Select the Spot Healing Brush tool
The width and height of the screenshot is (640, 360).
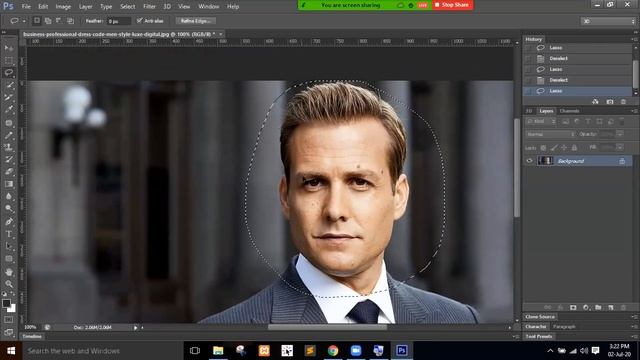[x=9, y=122]
